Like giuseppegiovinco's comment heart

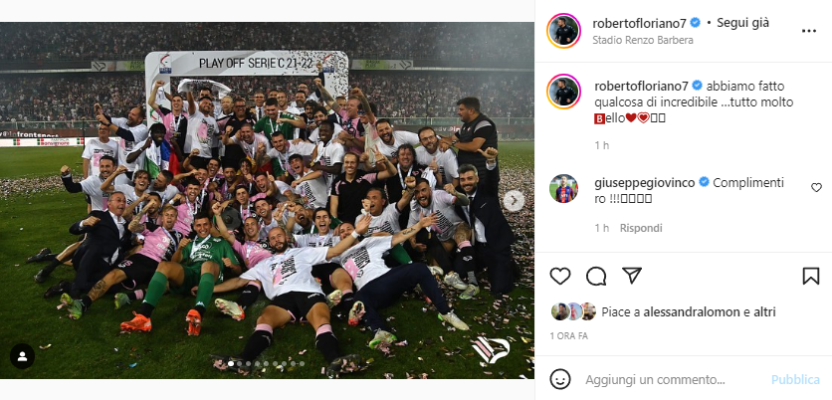click(816, 187)
